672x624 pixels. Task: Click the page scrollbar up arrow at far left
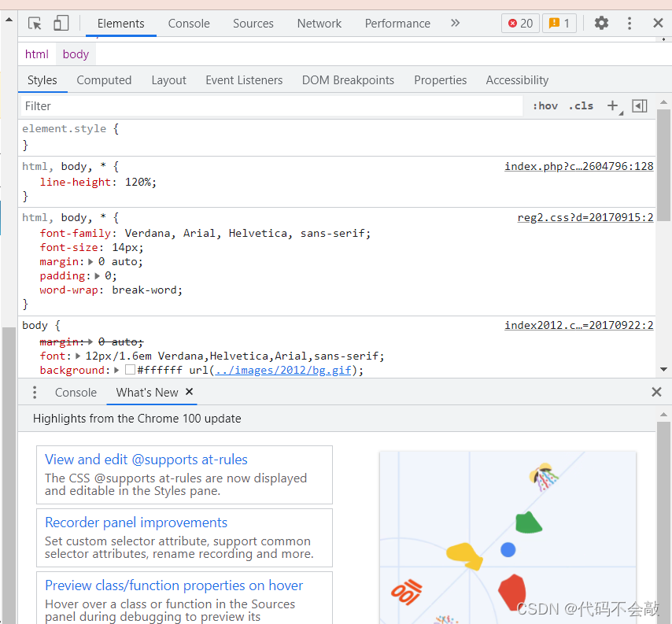pos(9,20)
